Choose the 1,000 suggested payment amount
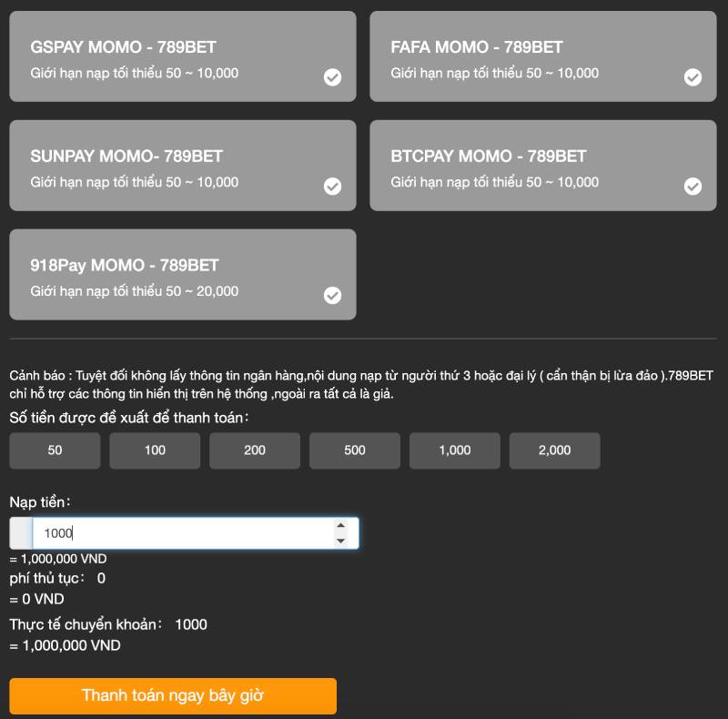Image resolution: width=728 pixels, height=719 pixels. click(454, 451)
